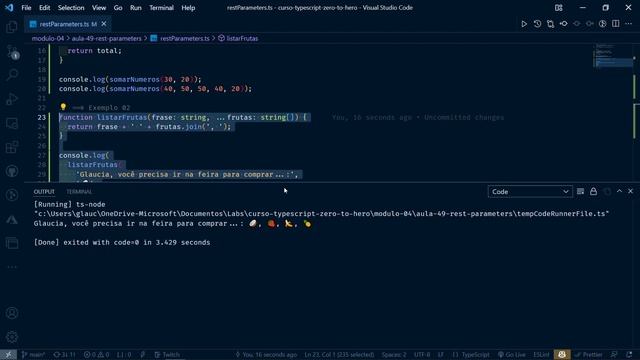The width and height of the screenshot is (640, 360).
Task: Synchronize changes from the status bar
Action: click(x=65, y=355)
